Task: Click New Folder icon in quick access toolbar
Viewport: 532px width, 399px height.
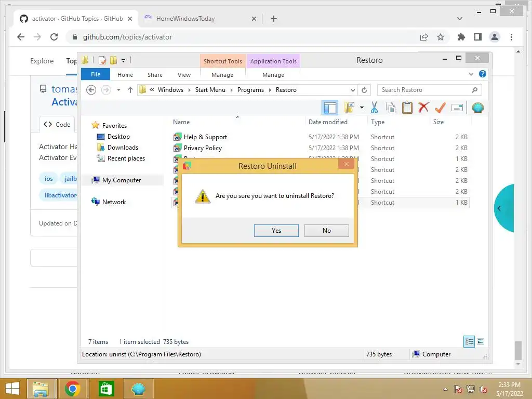Action: point(114,60)
